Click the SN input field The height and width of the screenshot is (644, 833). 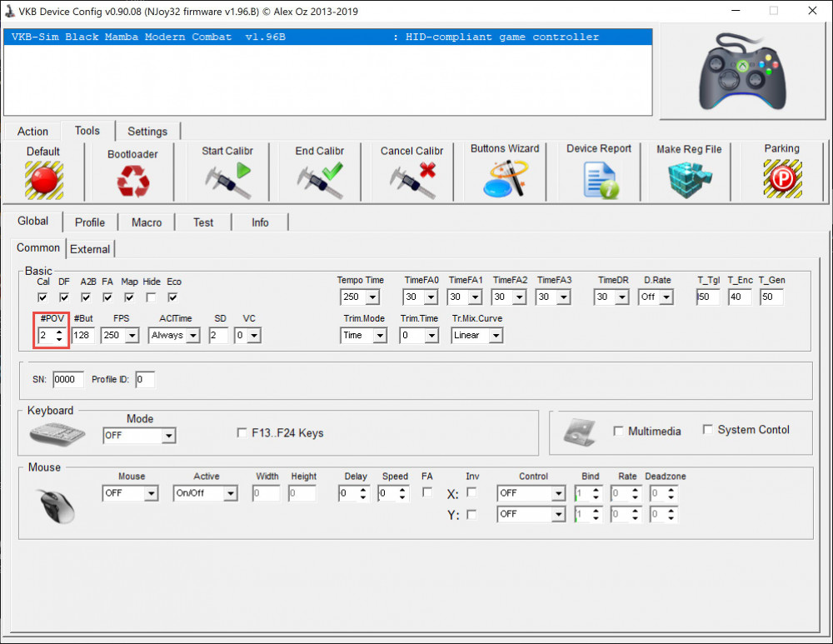click(68, 380)
